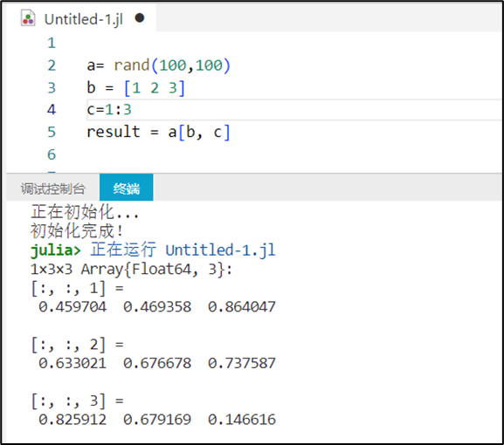Click line number 5 in gutter
The width and height of the screenshot is (504, 445).
click(x=52, y=132)
